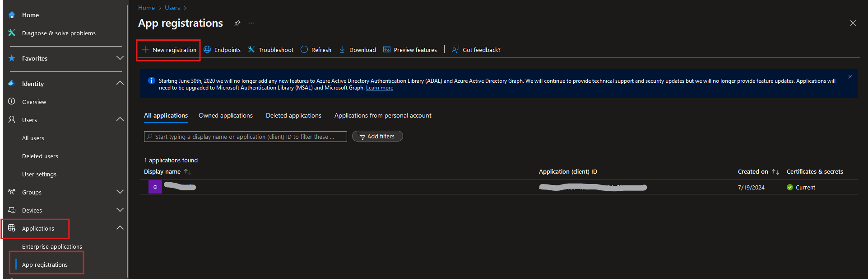
Task: Click the green Current status checkmark
Action: tap(790, 187)
